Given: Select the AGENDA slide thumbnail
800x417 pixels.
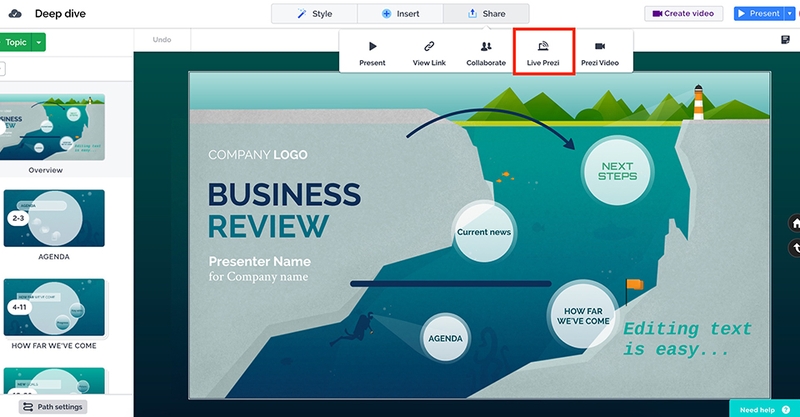Looking at the screenshot, I should click(x=54, y=218).
